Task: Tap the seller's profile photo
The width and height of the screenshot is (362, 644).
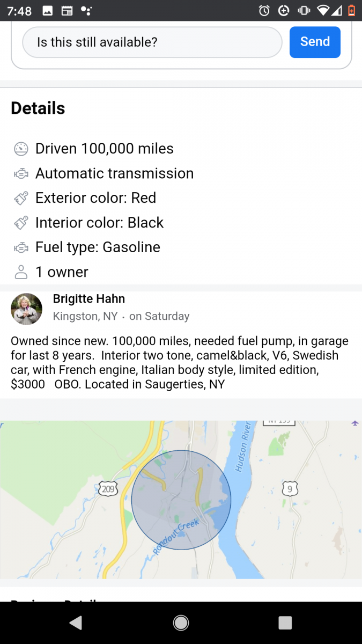Action: click(26, 309)
